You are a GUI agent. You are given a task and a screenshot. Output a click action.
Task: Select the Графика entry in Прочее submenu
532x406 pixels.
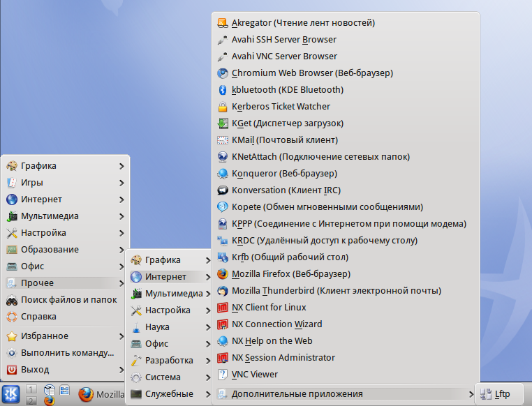coord(170,260)
